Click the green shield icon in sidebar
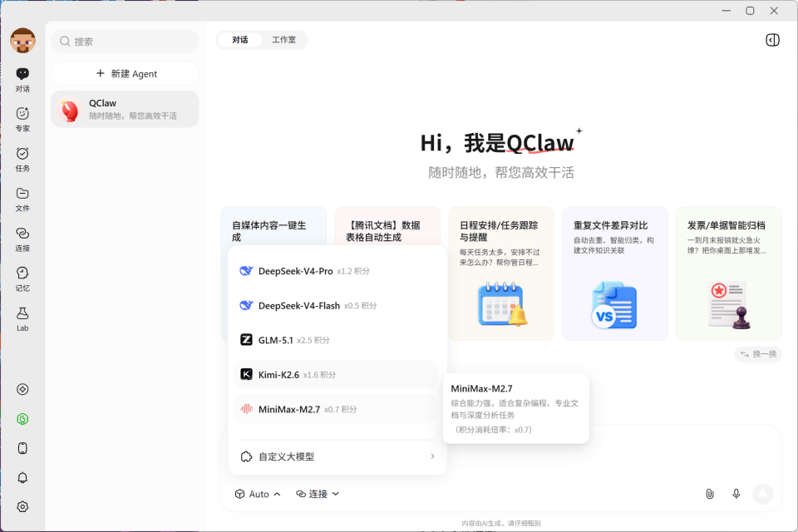Image resolution: width=798 pixels, height=532 pixels. pos(22,419)
